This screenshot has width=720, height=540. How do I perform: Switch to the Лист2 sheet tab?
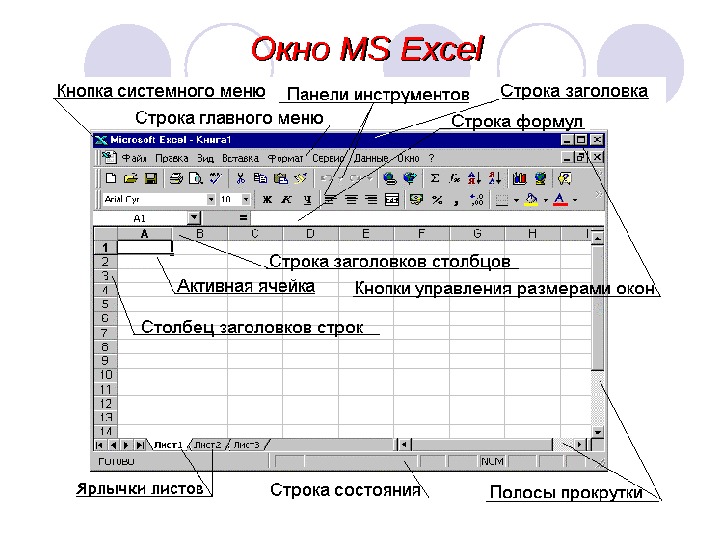point(208,444)
